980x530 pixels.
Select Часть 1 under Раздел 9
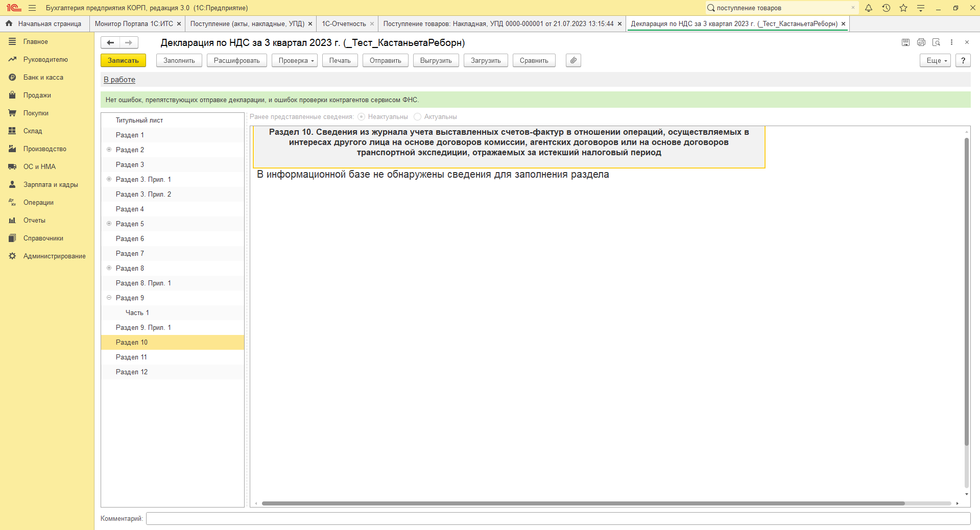tap(173, 313)
